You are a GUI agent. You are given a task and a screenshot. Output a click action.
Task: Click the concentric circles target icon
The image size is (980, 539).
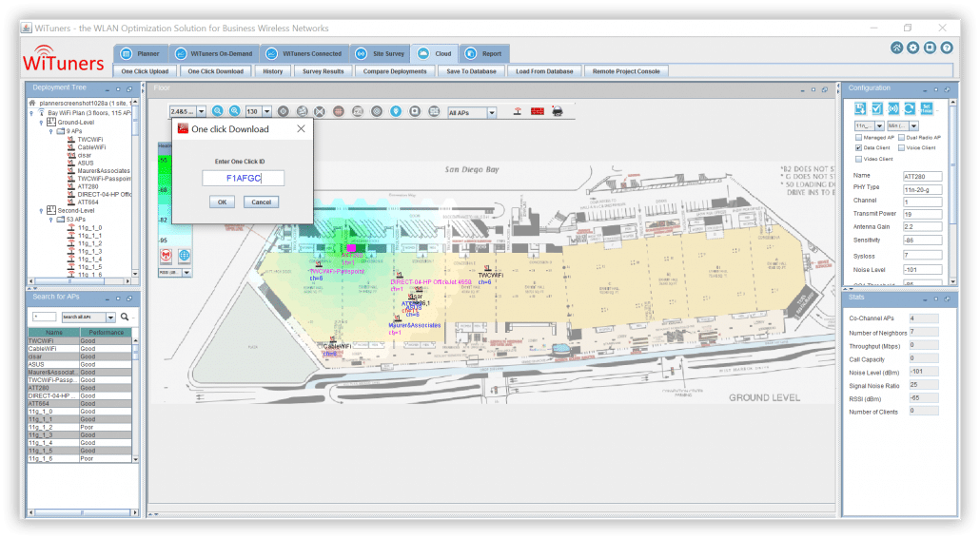[x=377, y=111]
